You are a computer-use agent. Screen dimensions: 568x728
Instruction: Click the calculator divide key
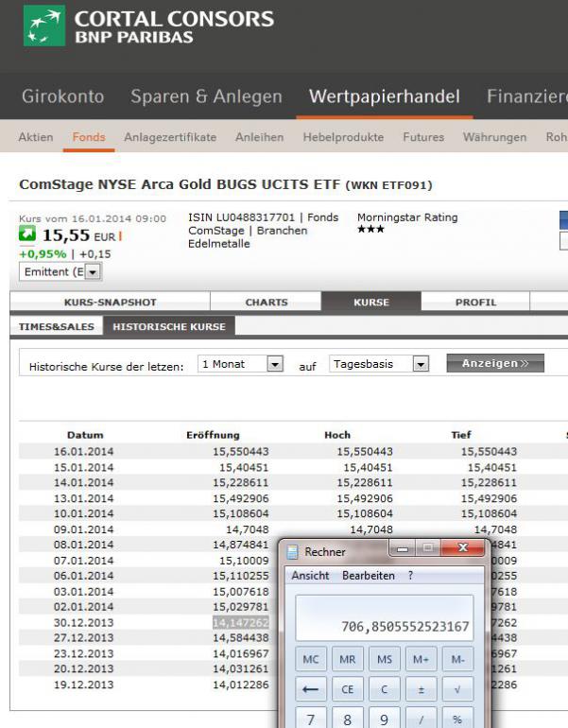click(421, 719)
